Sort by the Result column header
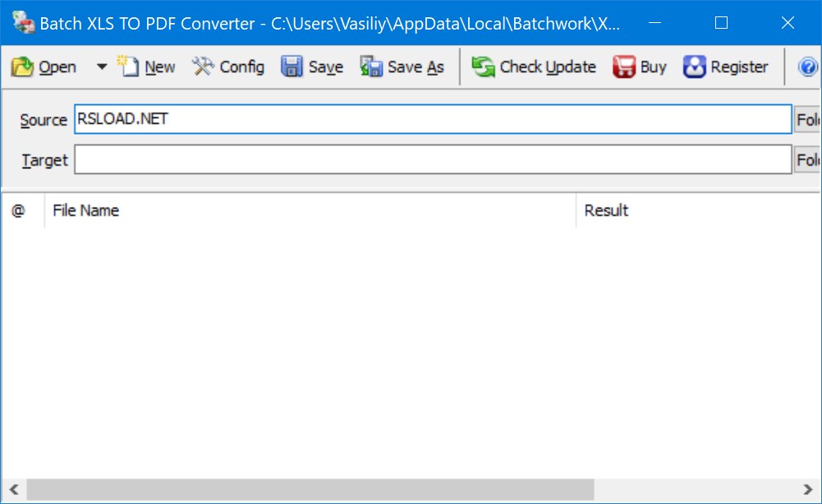 (698, 211)
